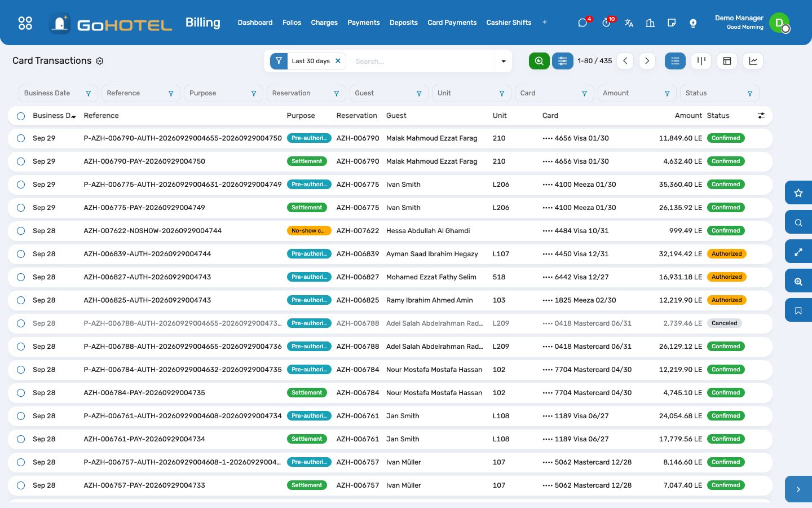Click the bookmark icon in side panel
812x508 pixels.
coord(798,310)
